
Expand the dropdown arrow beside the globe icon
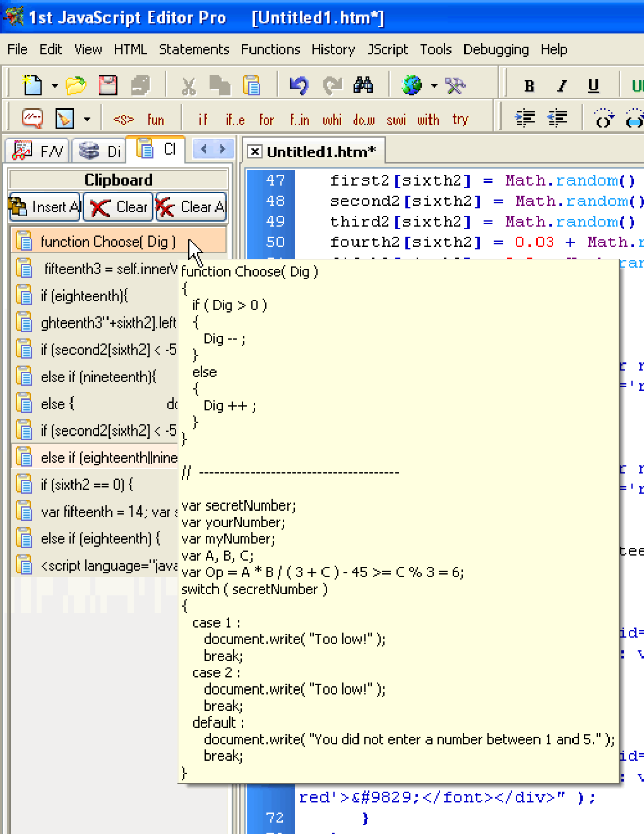[x=434, y=86]
